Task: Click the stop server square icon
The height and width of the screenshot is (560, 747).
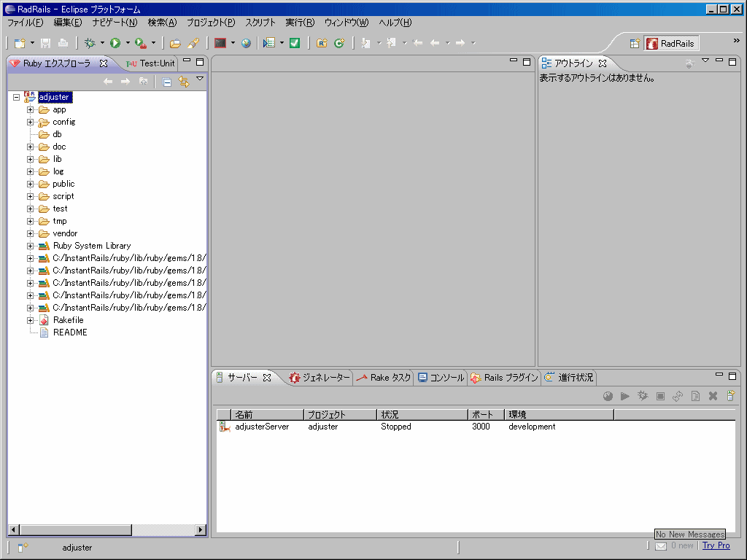Action: [660, 396]
